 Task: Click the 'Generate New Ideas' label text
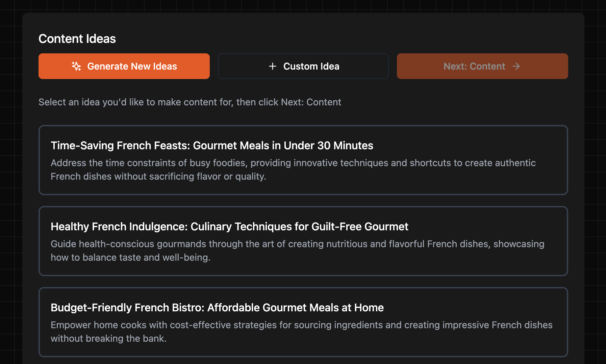[132, 66]
